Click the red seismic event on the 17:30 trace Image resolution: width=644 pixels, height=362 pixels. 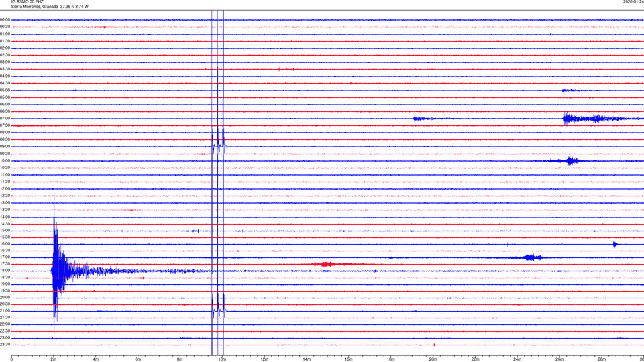pos(329,264)
